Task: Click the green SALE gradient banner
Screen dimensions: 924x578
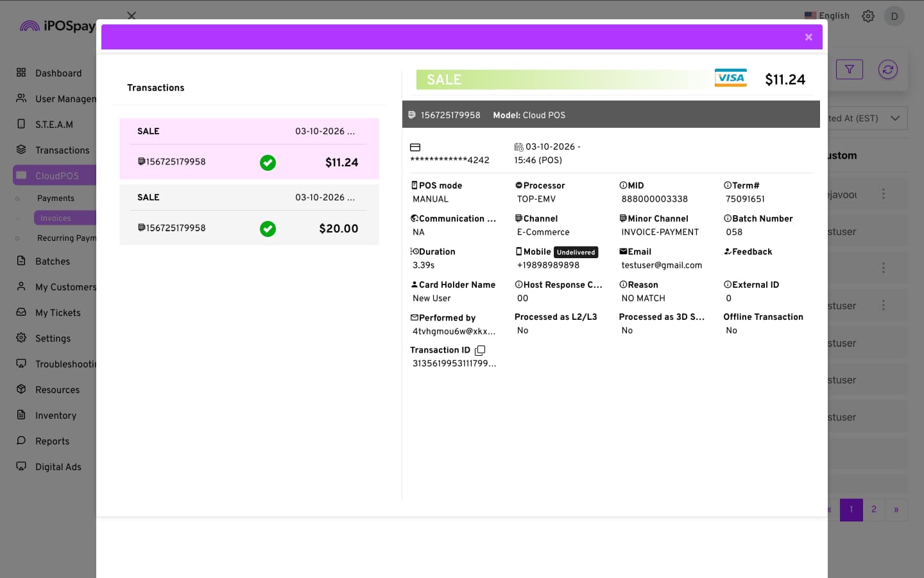Action: point(558,80)
